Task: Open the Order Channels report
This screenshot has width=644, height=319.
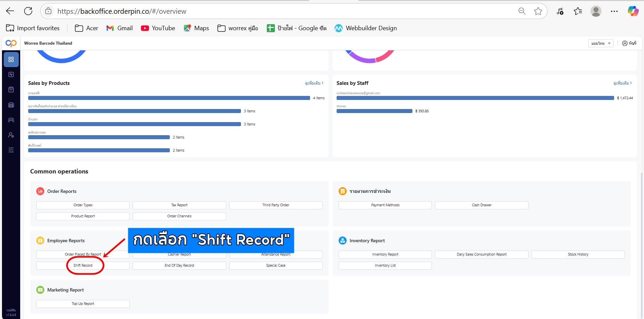Action: pos(179,216)
